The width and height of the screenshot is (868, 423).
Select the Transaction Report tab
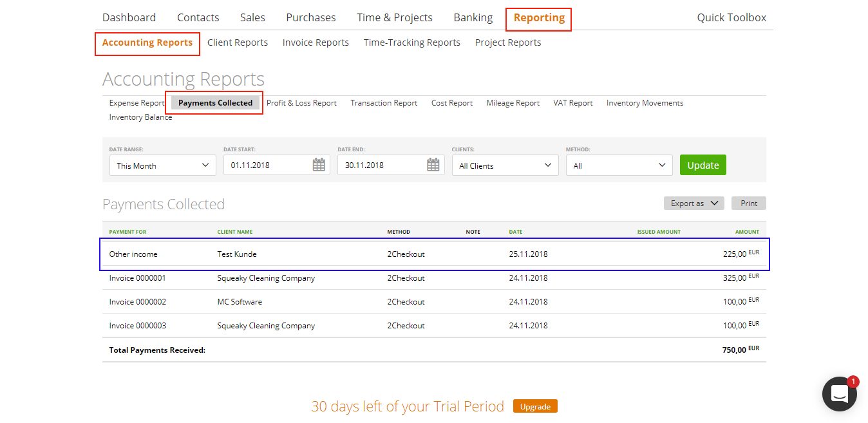pos(384,102)
